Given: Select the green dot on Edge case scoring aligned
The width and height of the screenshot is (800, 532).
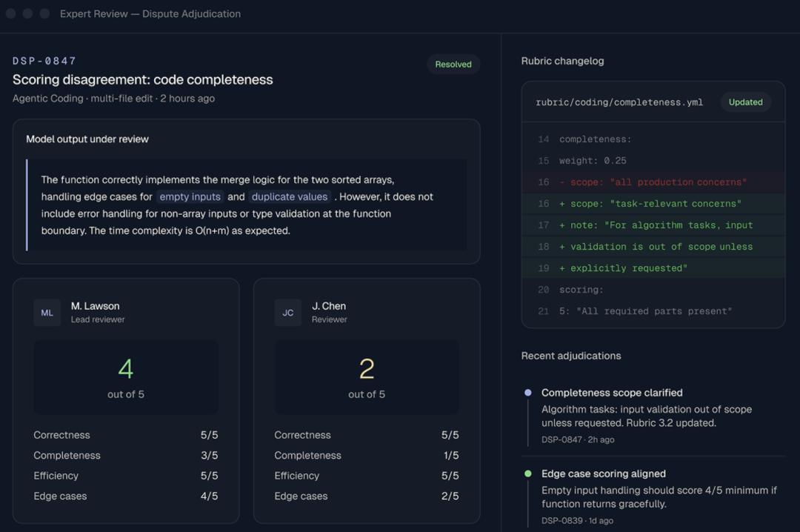Looking at the screenshot, I should (528, 473).
